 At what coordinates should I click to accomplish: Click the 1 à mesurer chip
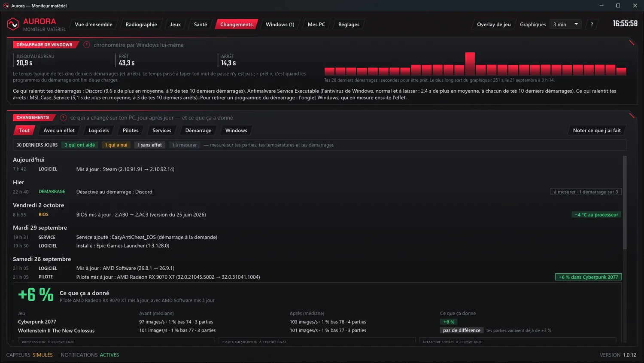point(185,145)
